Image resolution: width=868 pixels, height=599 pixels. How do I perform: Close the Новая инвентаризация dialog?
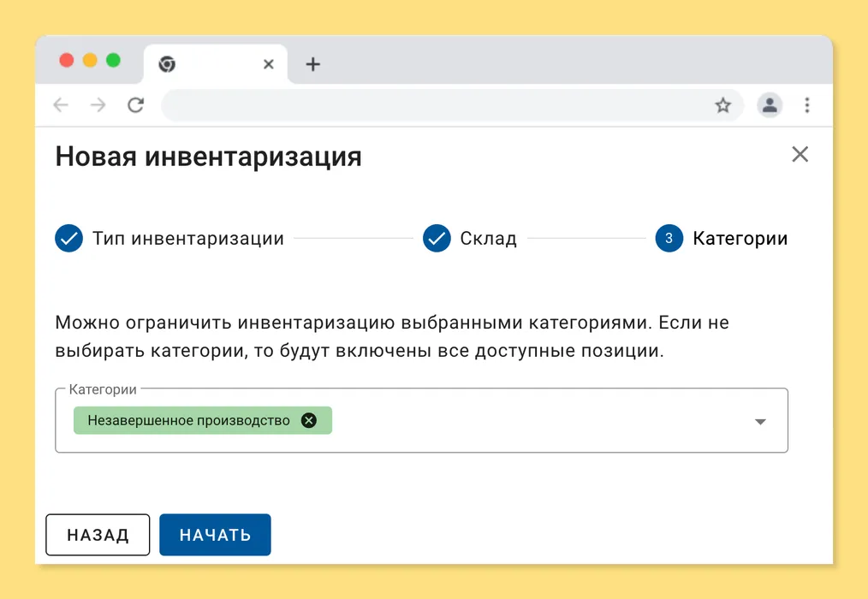pyautogui.click(x=800, y=154)
